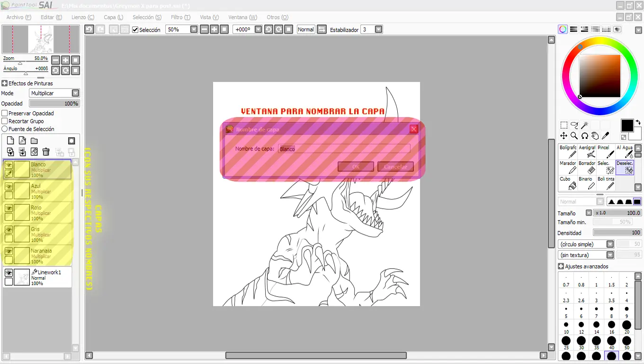The width and height of the screenshot is (644, 364).
Task: Select the Hand tool
Action: click(x=595, y=136)
